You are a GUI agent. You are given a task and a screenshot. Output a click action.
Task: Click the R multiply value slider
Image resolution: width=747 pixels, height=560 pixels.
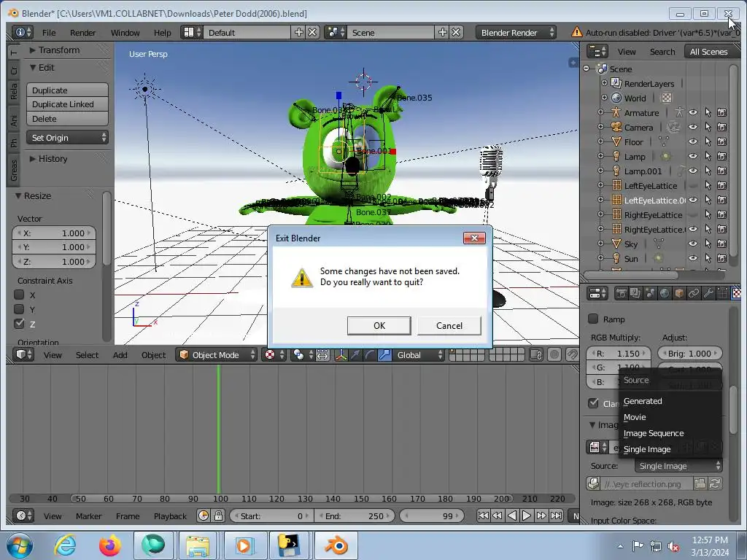coord(619,354)
